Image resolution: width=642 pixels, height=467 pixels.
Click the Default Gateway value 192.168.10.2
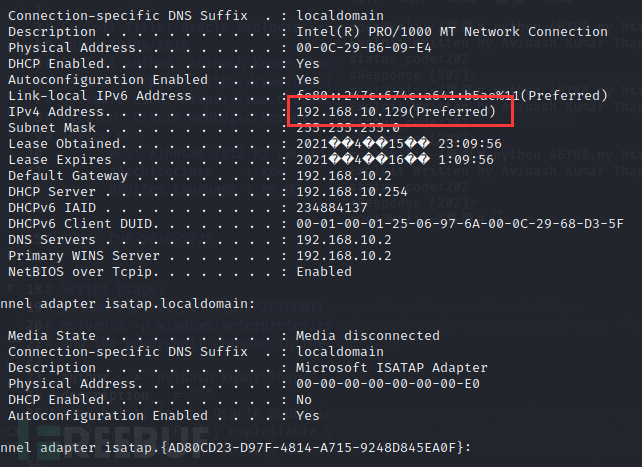tap(344, 176)
